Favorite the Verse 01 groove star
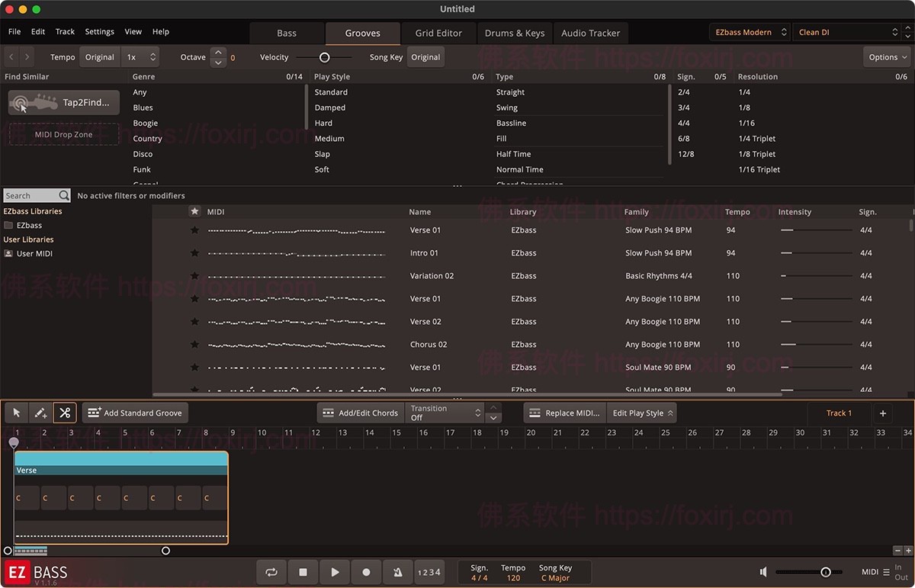This screenshot has width=915, height=588. [194, 230]
